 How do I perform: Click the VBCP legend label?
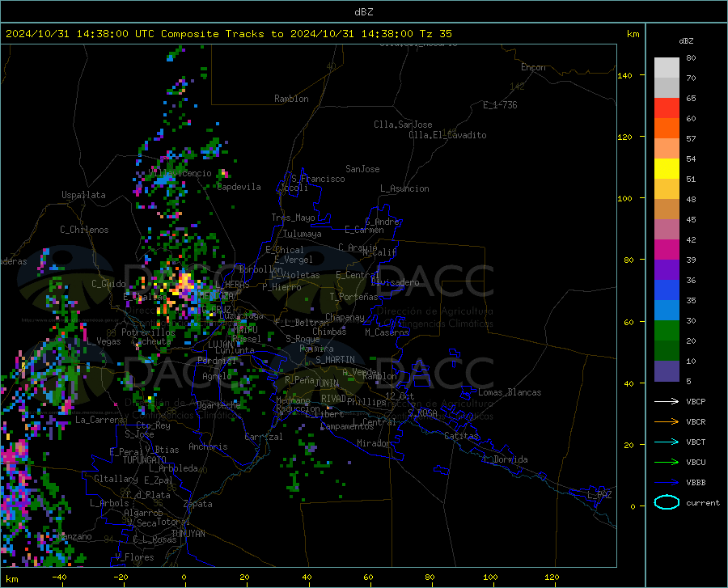[696, 401]
